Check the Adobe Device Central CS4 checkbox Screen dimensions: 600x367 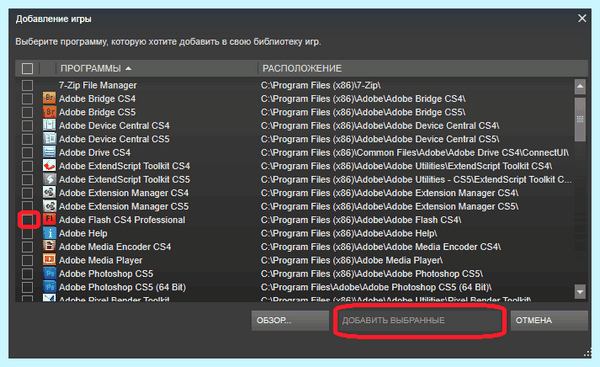point(27,125)
